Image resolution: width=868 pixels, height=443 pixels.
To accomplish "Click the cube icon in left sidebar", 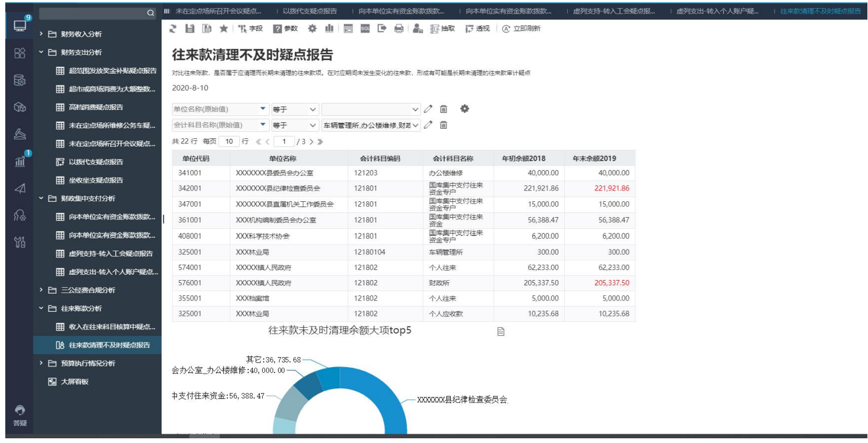I will (19, 107).
